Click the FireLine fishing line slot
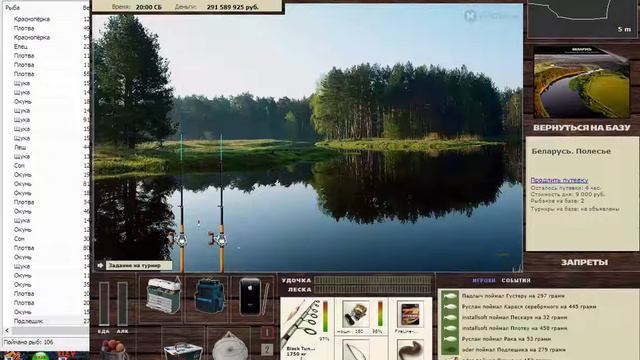This screenshot has height=360, width=640. [410, 315]
